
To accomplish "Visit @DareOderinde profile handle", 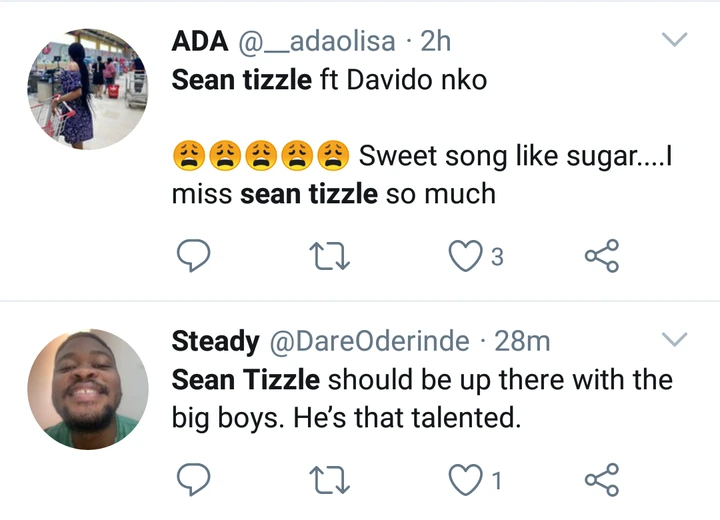I will pyautogui.click(x=369, y=342).
